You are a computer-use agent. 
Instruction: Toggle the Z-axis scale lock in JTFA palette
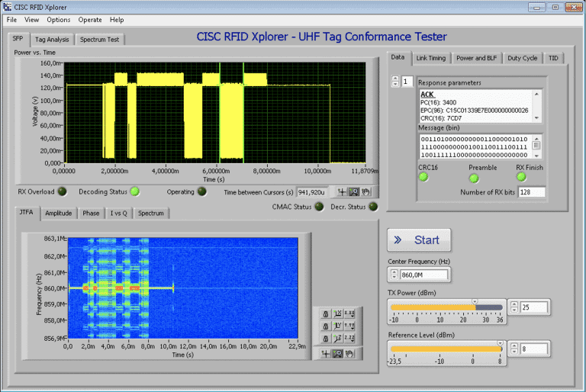click(x=326, y=339)
